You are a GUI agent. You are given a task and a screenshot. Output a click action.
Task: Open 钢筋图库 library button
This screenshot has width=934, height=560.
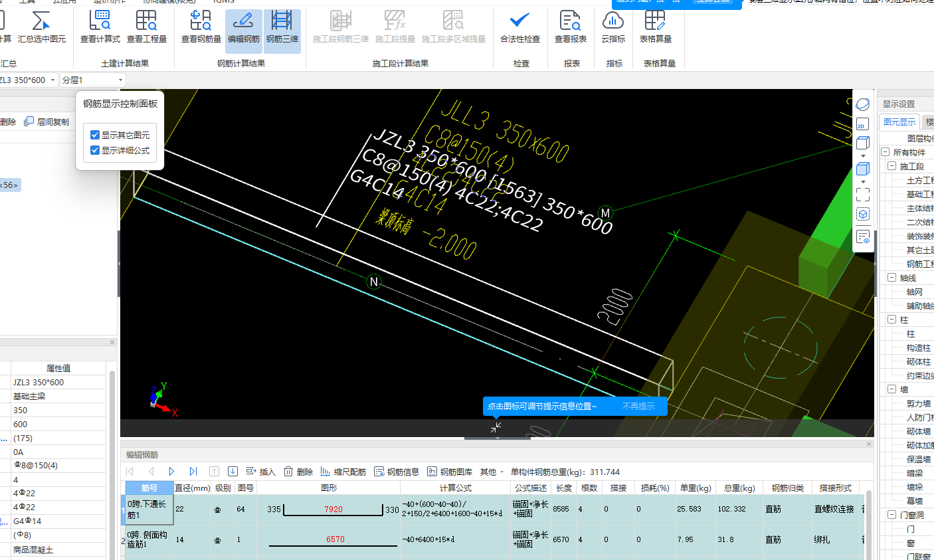point(450,472)
